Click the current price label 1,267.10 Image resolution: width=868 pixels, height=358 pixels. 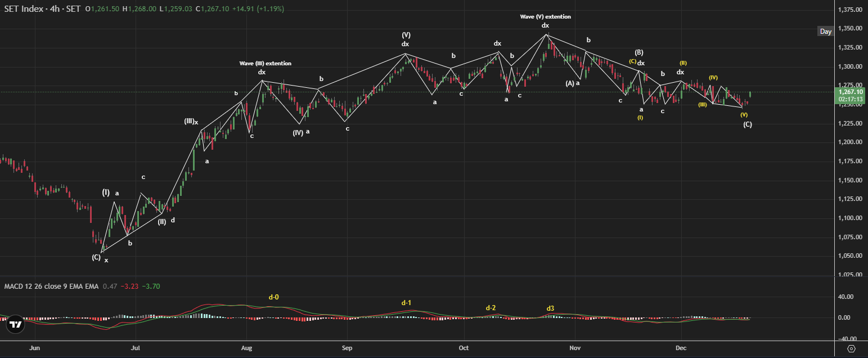[x=850, y=92]
